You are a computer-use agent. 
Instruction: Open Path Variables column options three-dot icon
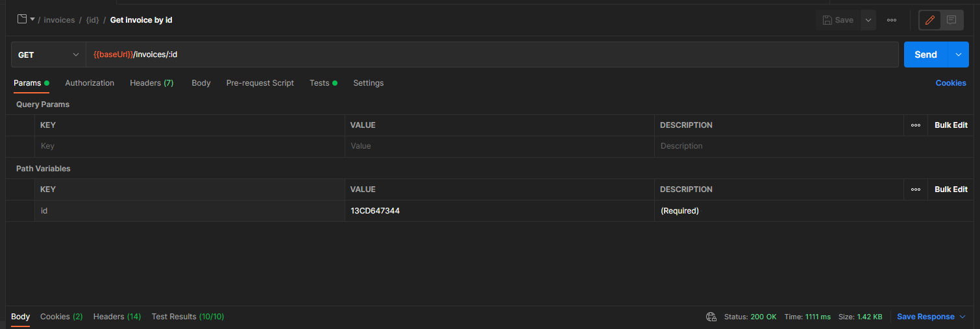(916, 189)
